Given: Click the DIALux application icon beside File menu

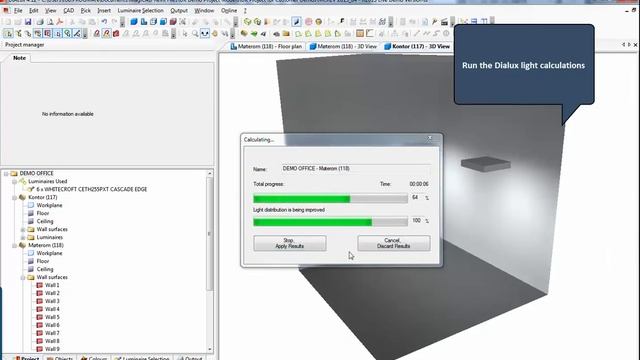Looking at the screenshot, I should [6, 10].
